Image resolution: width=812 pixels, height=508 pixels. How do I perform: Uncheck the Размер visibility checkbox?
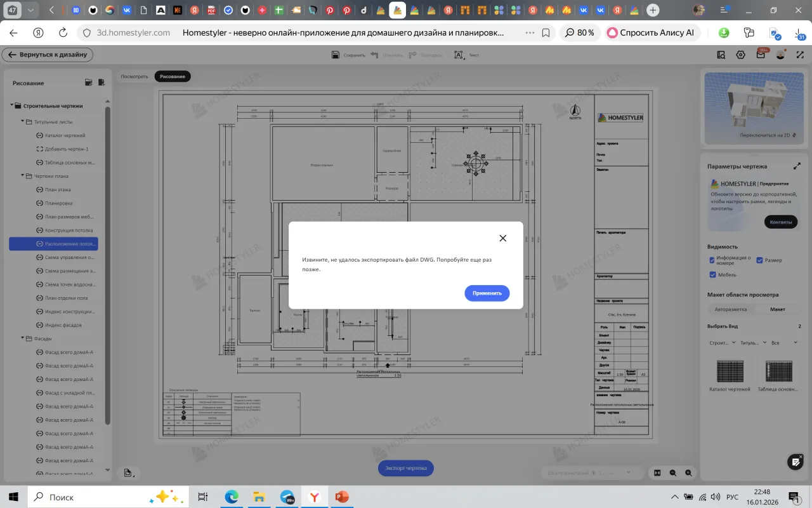pyautogui.click(x=759, y=260)
